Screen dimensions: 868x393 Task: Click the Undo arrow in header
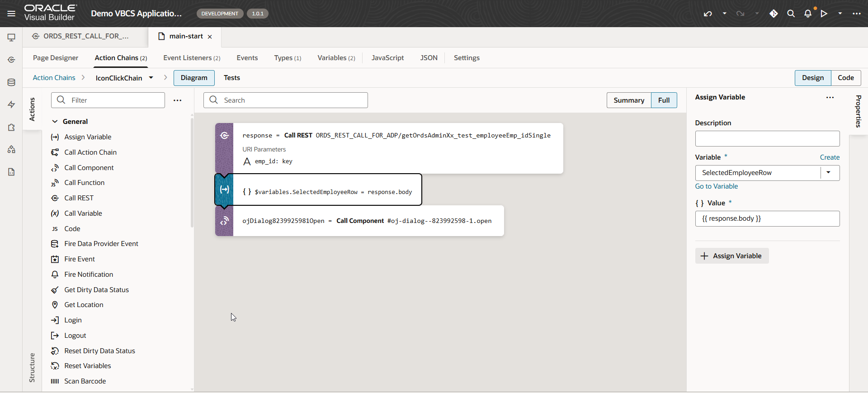pyautogui.click(x=708, y=14)
